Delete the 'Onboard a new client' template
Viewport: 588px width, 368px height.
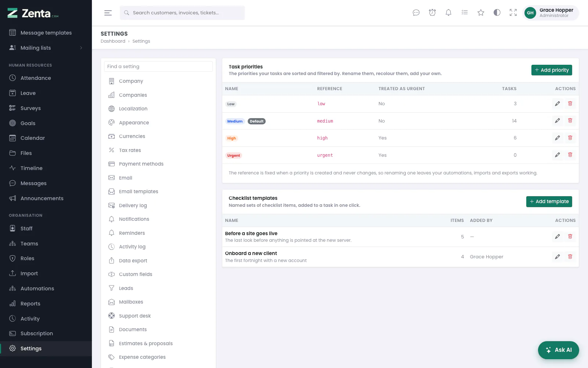pyautogui.click(x=570, y=257)
